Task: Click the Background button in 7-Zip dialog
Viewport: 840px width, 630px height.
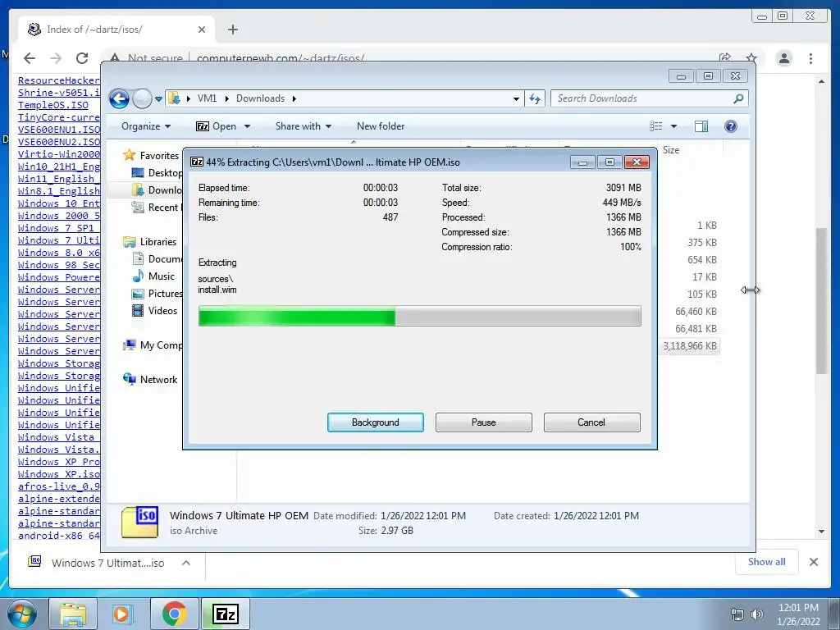Action: [376, 422]
